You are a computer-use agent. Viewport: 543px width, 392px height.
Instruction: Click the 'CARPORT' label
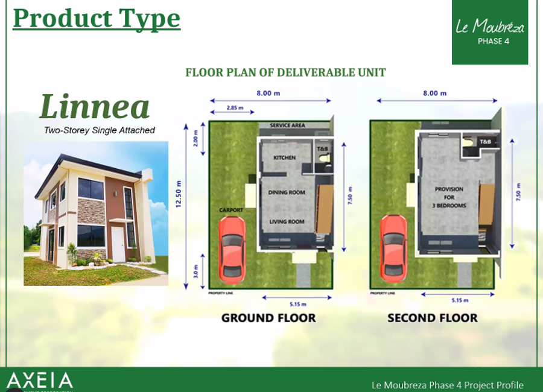231,210
